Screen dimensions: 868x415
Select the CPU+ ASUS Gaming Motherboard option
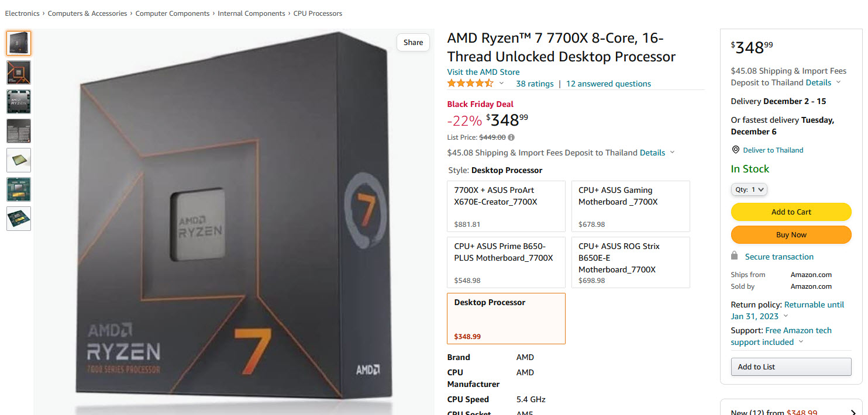coord(631,206)
